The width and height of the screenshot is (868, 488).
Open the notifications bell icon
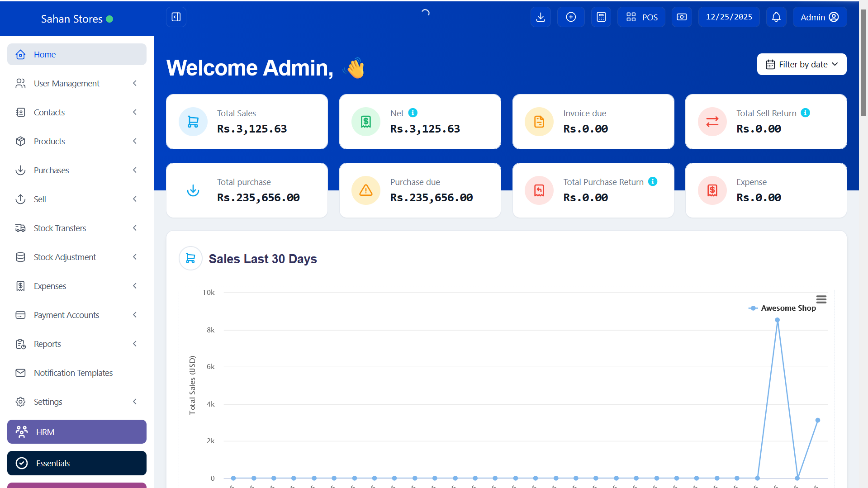click(776, 17)
